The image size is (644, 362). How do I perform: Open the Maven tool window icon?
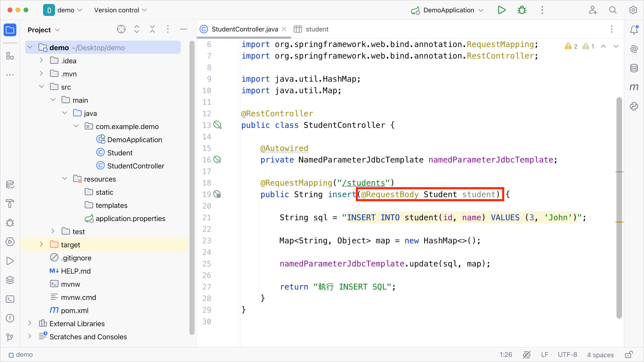[634, 87]
